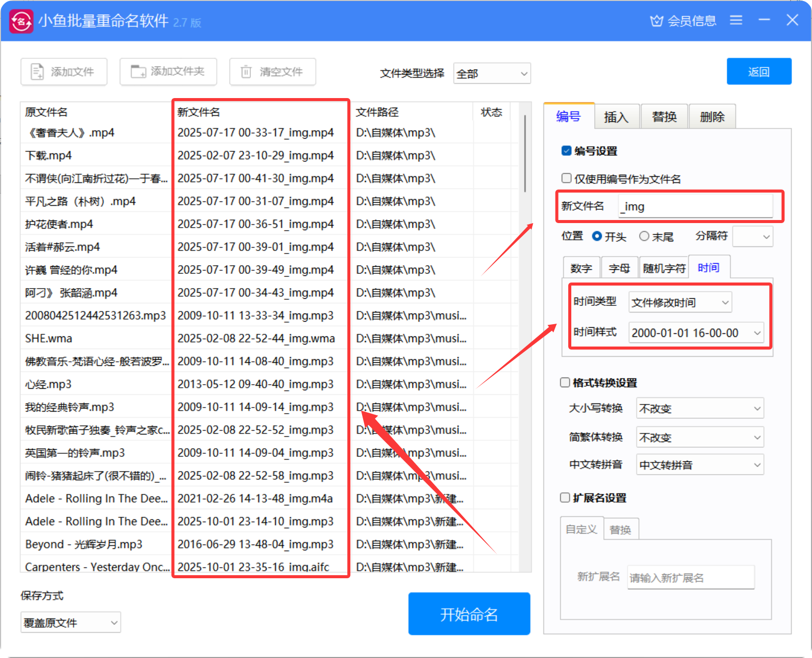
Task: Close the rename software window
Action: [x=792, y=20]
